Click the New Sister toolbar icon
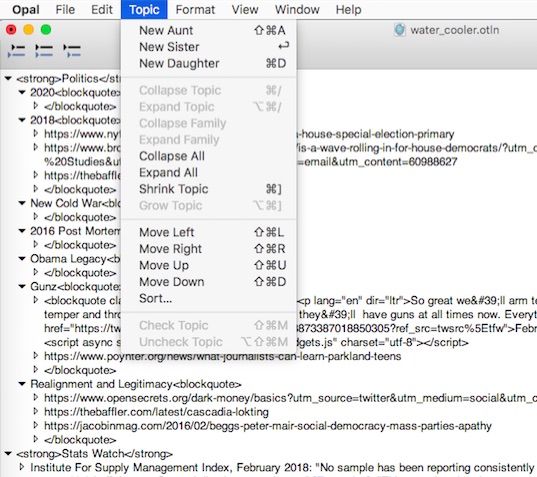Viewport: 537px width, 477px height. click(x=44, y=51)
